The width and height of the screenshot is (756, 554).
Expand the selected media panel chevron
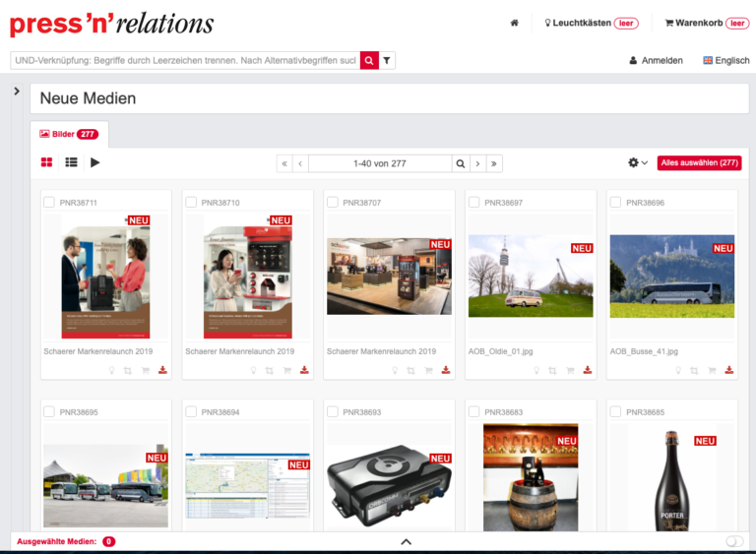pos(406,542)
